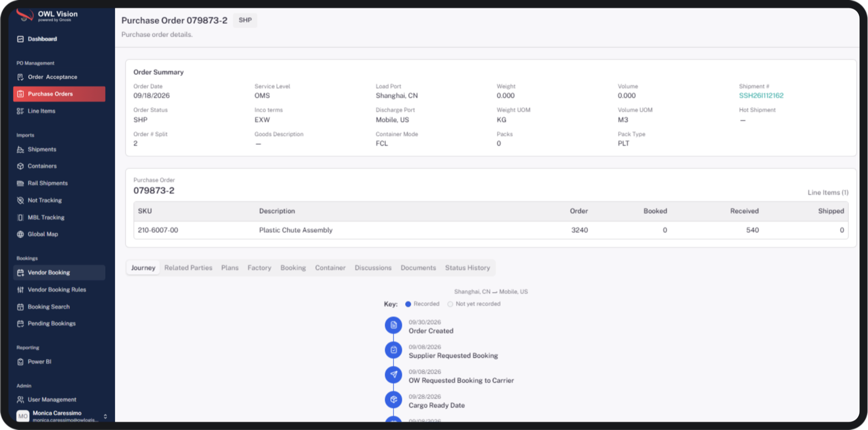Switch to the Journey tab
Image resolution: width=868 pixels, height=430 pixels.
point(143,268)
